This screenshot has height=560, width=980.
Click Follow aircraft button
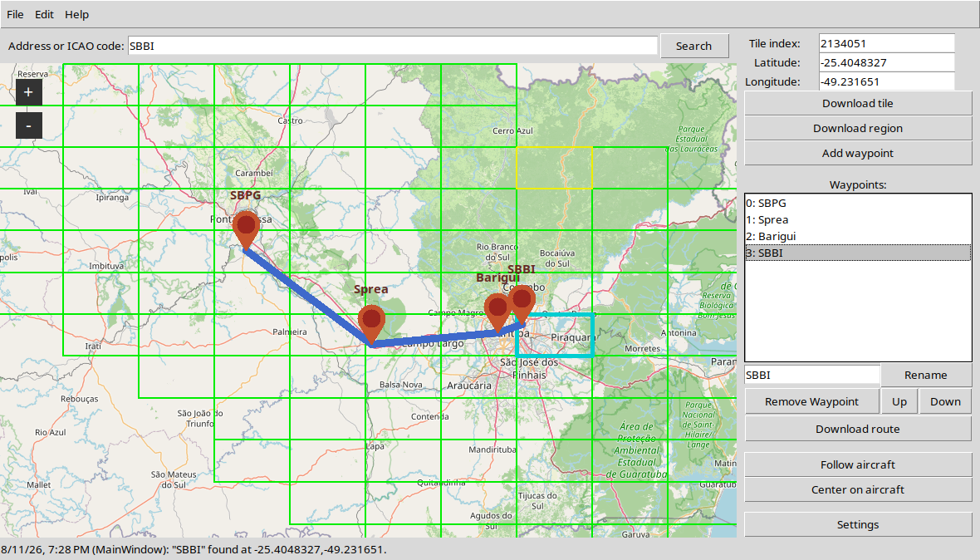coord(857,464)
